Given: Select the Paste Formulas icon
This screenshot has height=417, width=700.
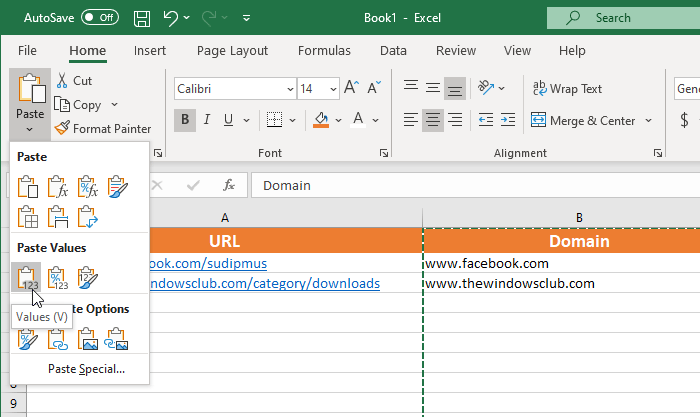Looking at the screenshot, I should pyautogui.click(x=57, y=186).
